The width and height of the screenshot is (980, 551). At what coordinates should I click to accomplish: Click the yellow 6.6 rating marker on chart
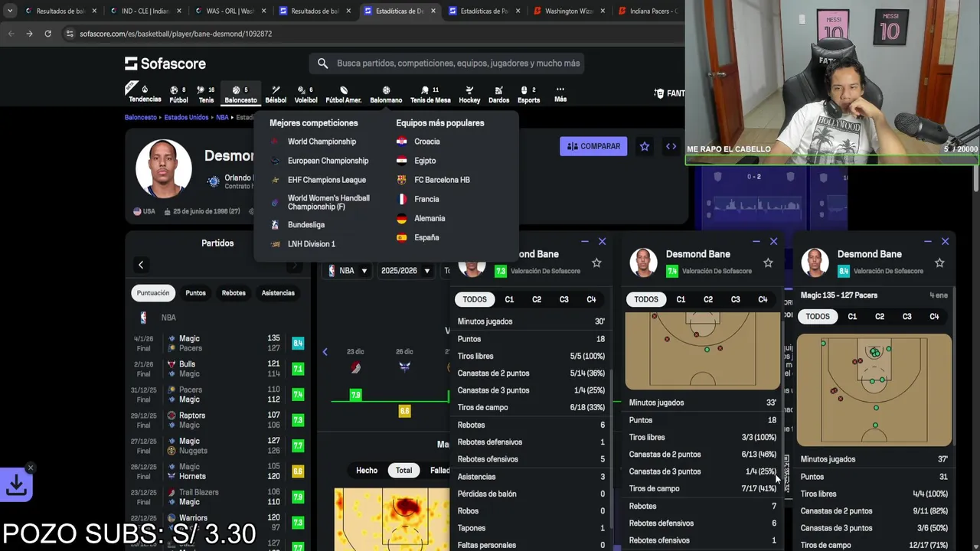[x=404, y=411]
